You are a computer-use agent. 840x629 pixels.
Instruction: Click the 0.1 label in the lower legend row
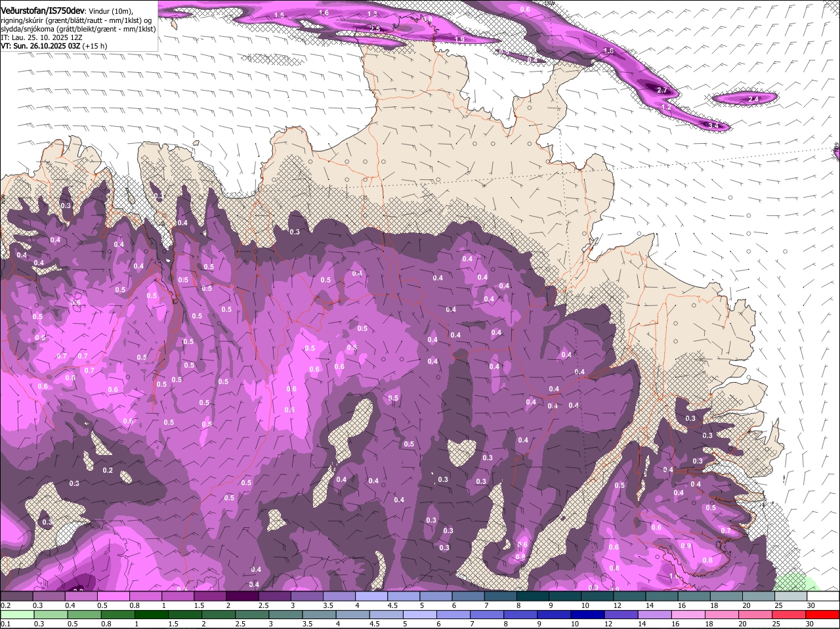pos(5,624)
